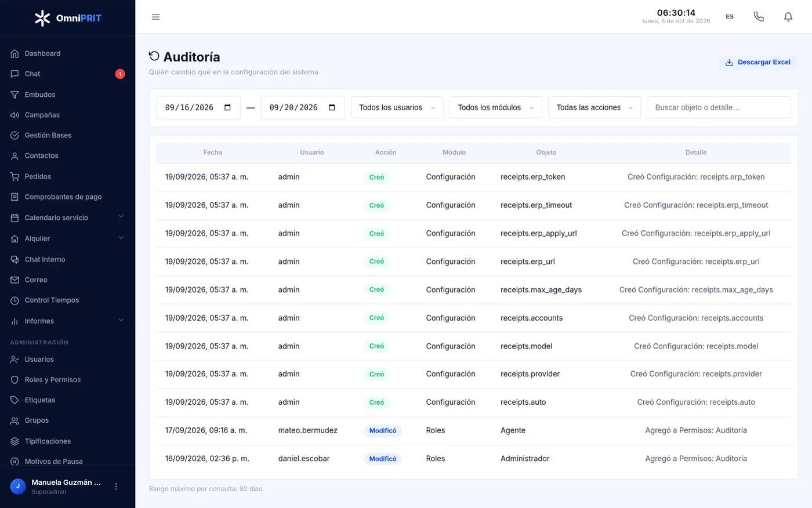Switch language using the ES button

(730, 17)
